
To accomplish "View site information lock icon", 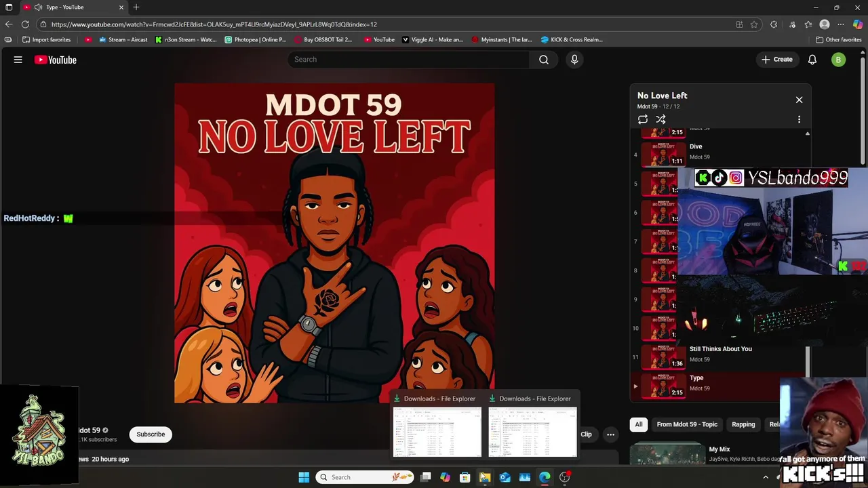I will click(x=43, y=24).
